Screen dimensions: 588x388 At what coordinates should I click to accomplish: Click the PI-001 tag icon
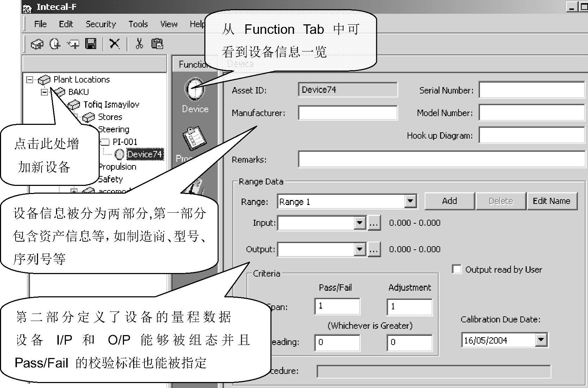point(105,142)
